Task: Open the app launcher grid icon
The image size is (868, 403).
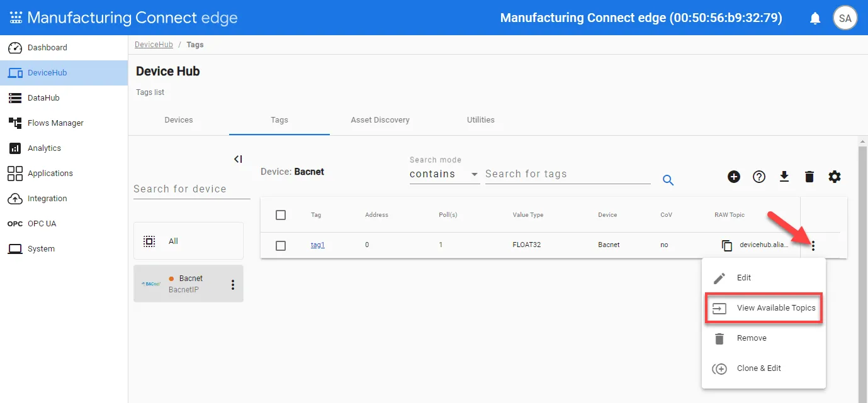Action: 16,18
